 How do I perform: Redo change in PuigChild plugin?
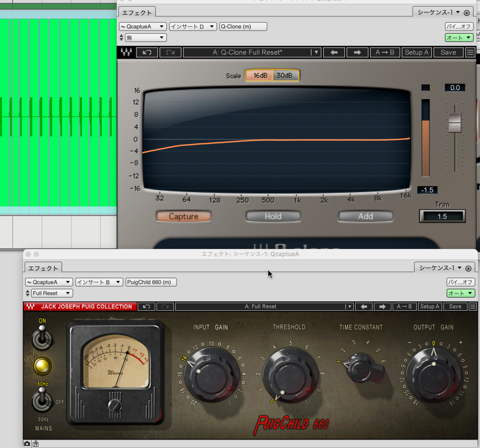[x=165, y=307]
